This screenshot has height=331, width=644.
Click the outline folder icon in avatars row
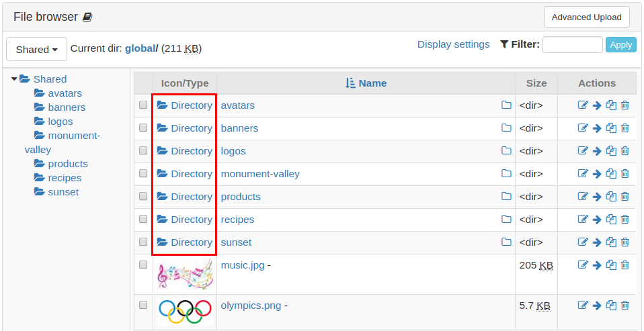click(x=506, y=105)
